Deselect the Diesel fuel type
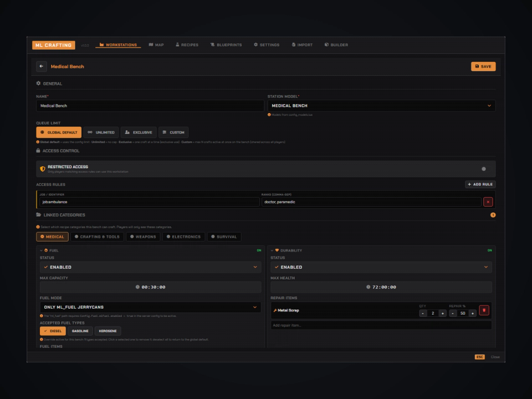 pos(53,331)
